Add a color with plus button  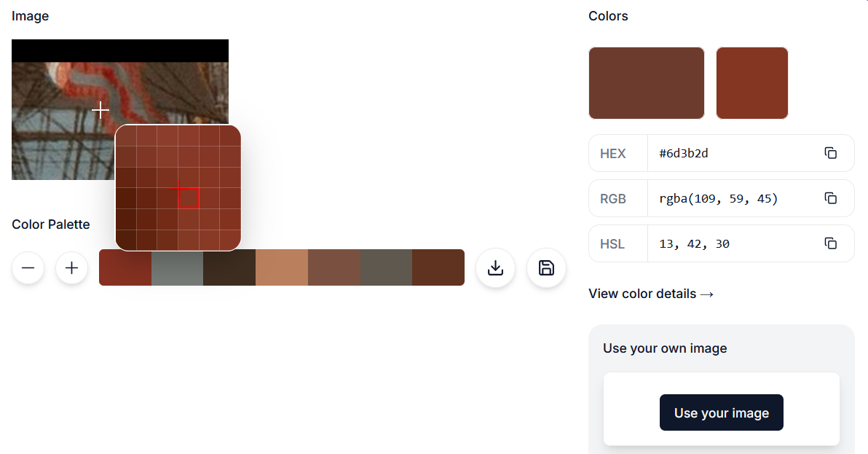(x=71, y=268)
